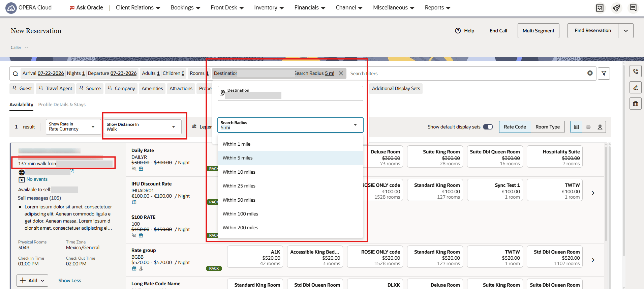Click the destination pin icon in Destination field

pos(222,93)
